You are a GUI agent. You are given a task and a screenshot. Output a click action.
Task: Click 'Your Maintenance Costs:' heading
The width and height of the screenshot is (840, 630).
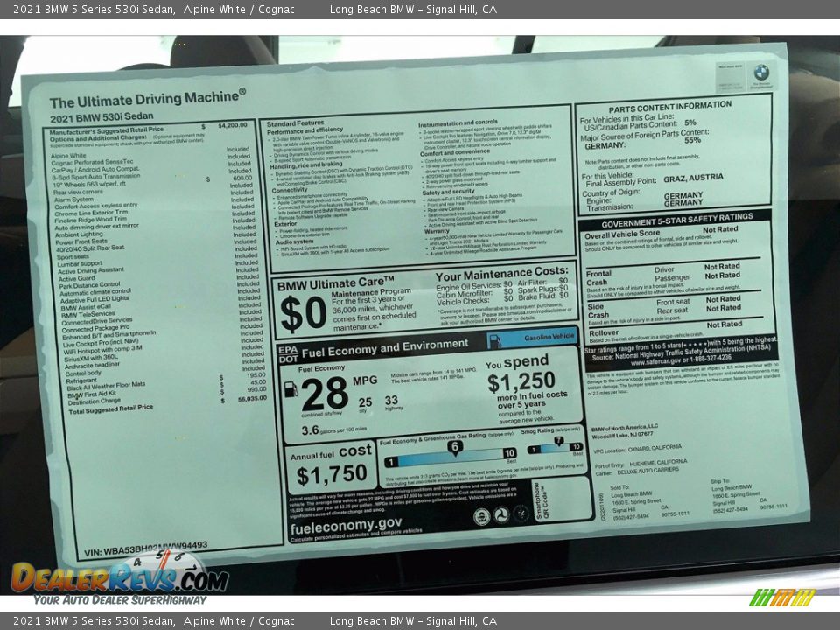[502, 274]
